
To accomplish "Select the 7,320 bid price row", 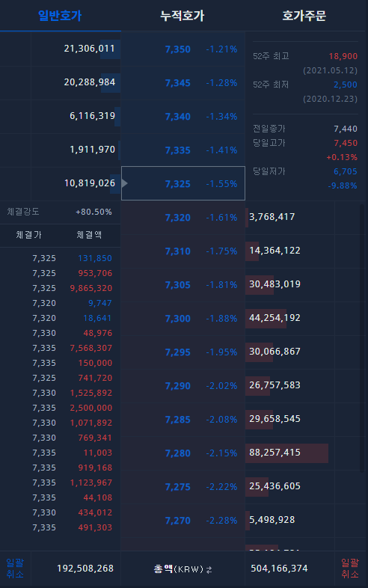I will 183,218.
